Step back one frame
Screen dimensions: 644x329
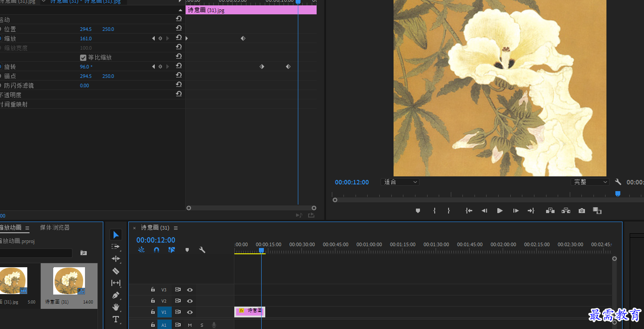(484, 210)
